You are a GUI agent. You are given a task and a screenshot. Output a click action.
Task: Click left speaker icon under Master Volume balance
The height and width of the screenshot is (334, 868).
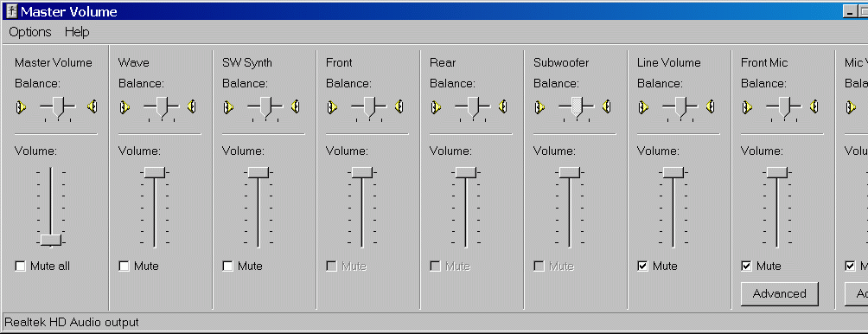[21, 106]
